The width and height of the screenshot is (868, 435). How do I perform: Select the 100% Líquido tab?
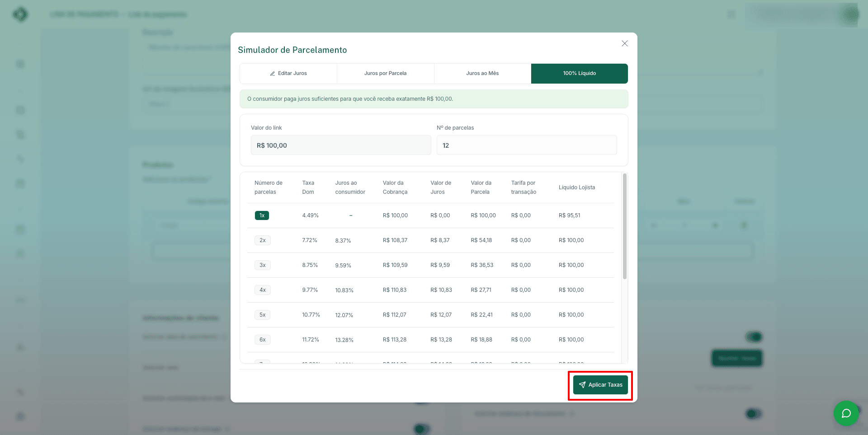click(x=579, y=74)
